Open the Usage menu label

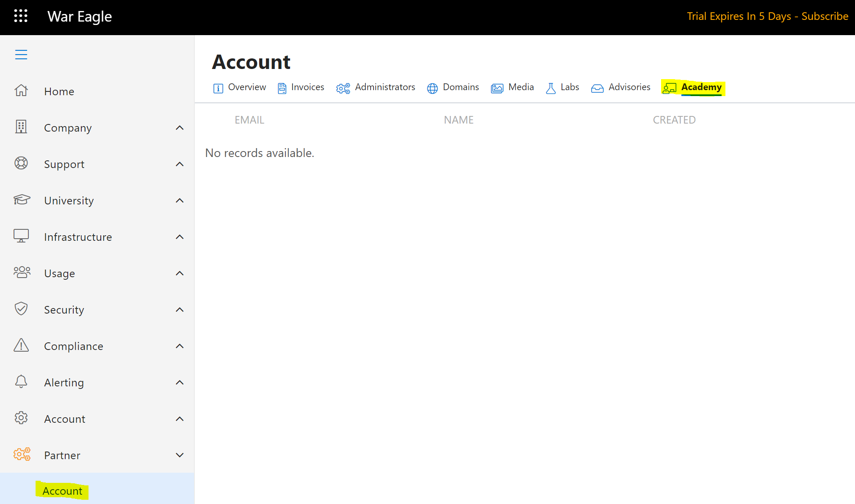click(60, 273)
